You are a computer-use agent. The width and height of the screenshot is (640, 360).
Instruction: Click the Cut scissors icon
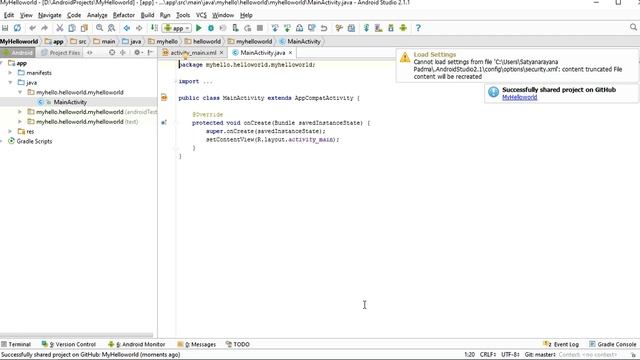[60, 28]
